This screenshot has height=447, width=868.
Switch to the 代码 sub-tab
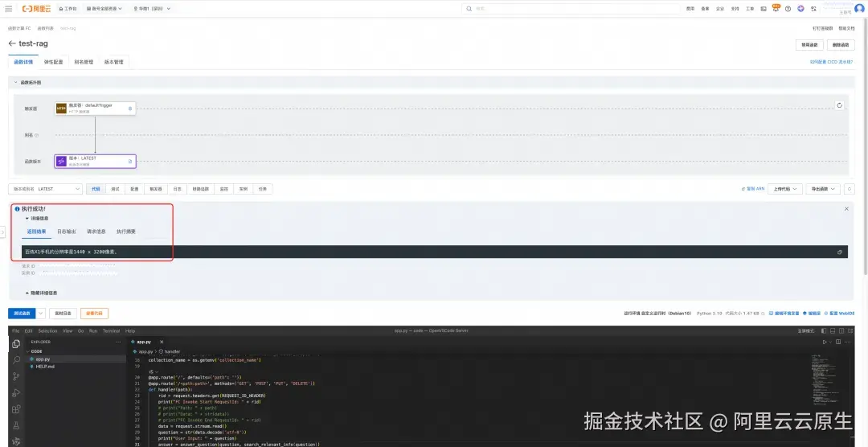[x=96, y=189]
